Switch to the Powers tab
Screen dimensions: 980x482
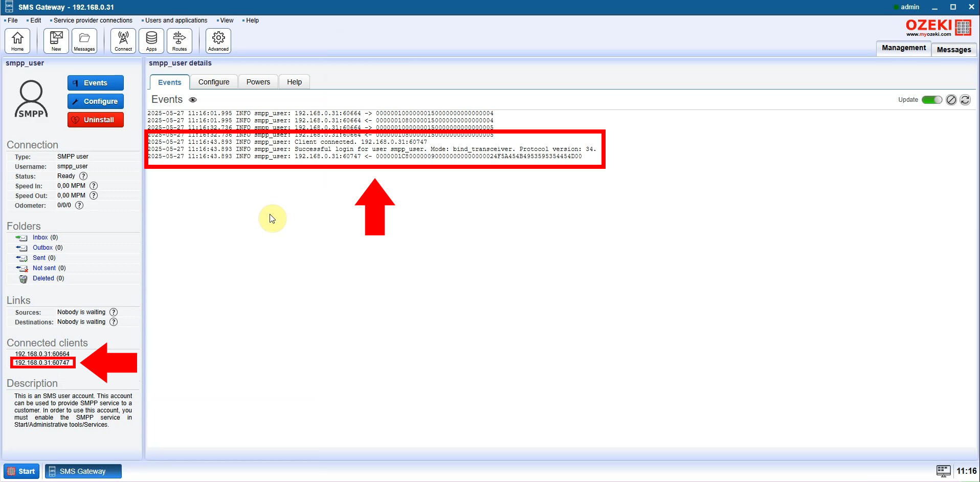tap(258, 82)
